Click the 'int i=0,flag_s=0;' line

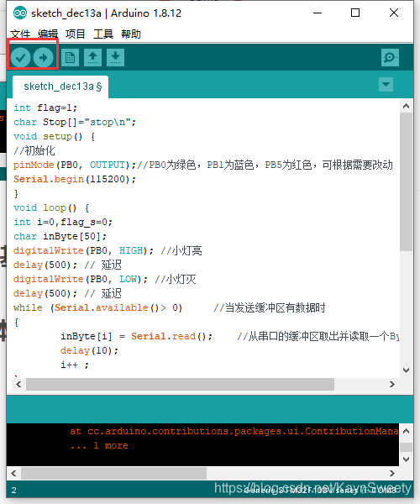(x=63, y=222)
